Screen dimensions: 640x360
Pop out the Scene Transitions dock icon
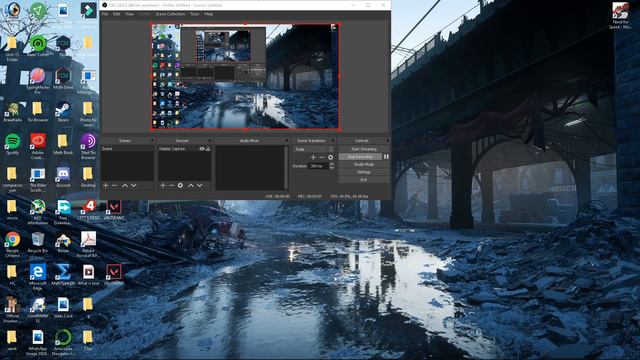(333, 140)
